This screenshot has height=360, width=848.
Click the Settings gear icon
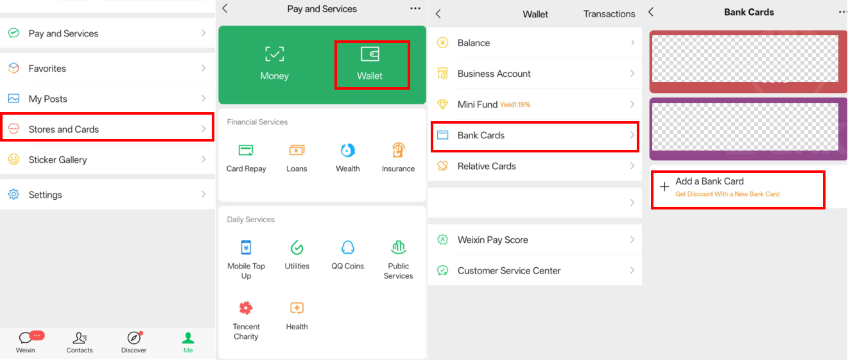click(14, 195)
